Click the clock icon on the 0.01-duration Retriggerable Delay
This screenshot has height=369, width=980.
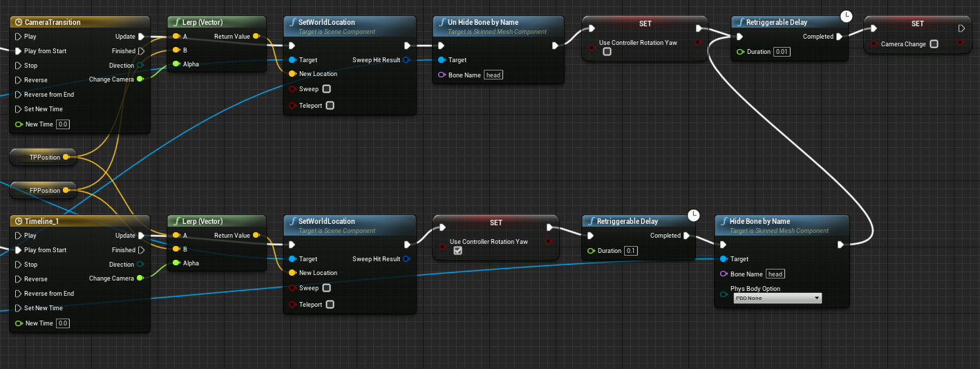point(846,15)
